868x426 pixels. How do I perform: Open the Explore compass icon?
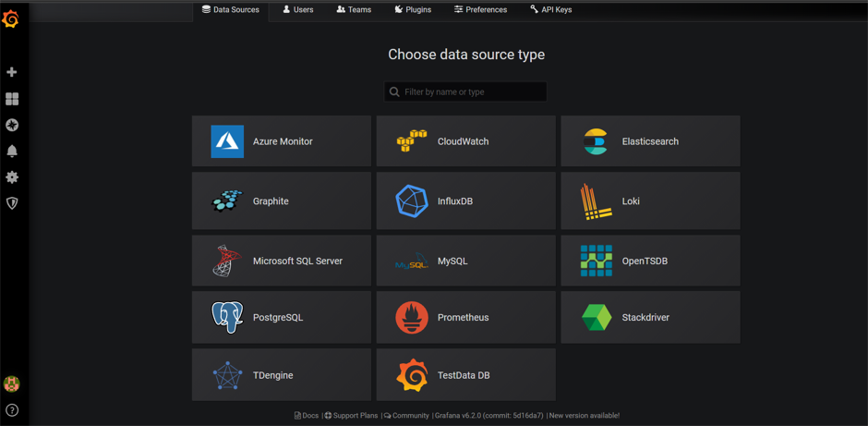coord(12,125)
